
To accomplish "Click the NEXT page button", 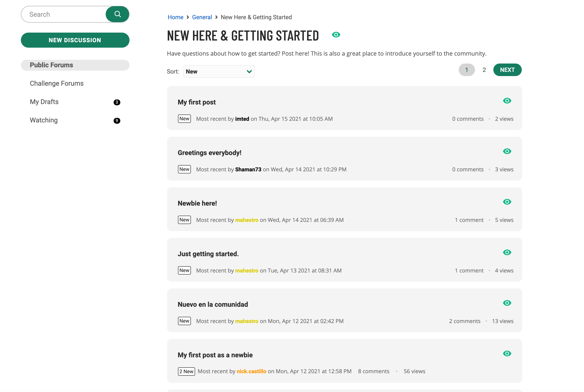I will tap(507, 70).
